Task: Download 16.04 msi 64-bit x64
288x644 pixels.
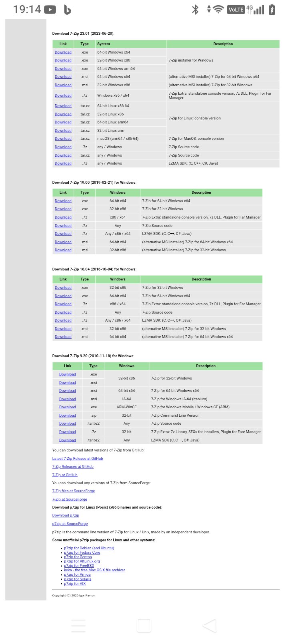Action: pyautogui.click(x=63, y=337)
